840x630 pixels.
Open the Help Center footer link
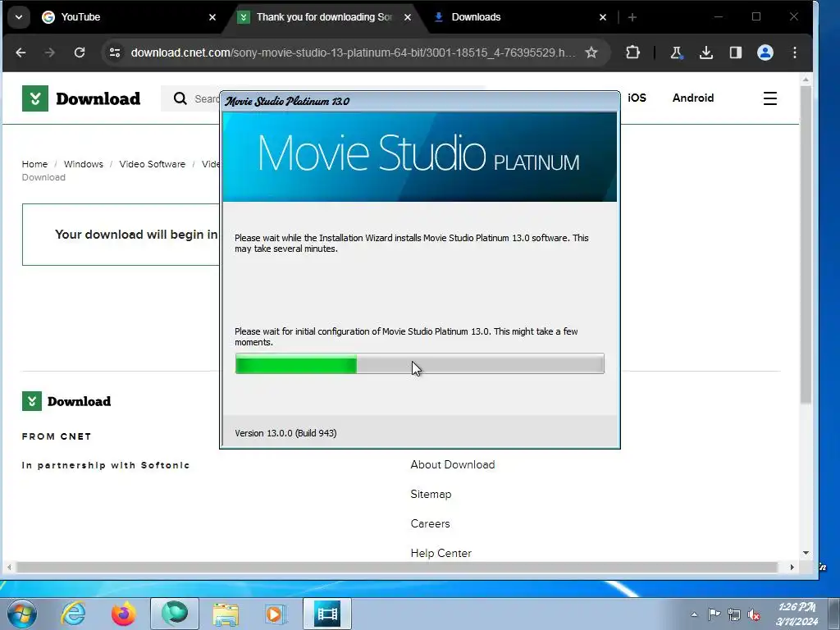pyautogui.click(x=441, y=553)
